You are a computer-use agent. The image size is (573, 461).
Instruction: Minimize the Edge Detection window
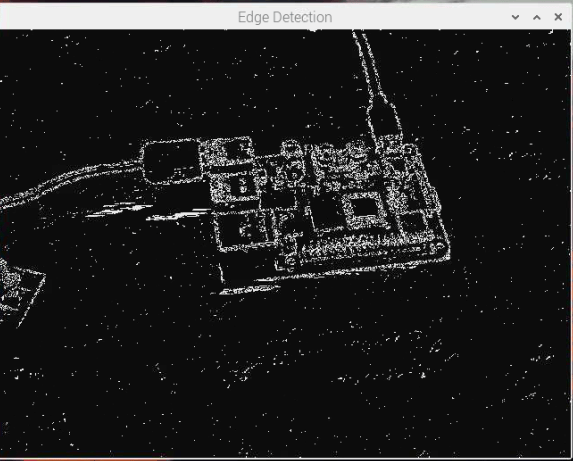click(x=515, y=17)
